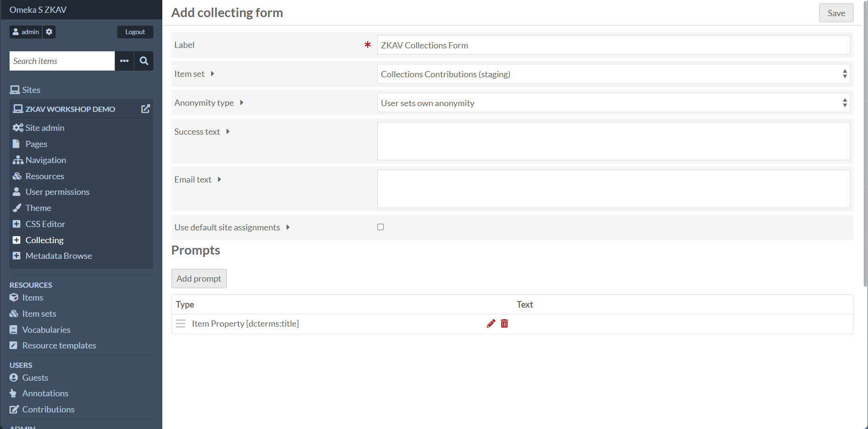
Task: Grab the prompt row reorder handle
Action: [180, 324]
